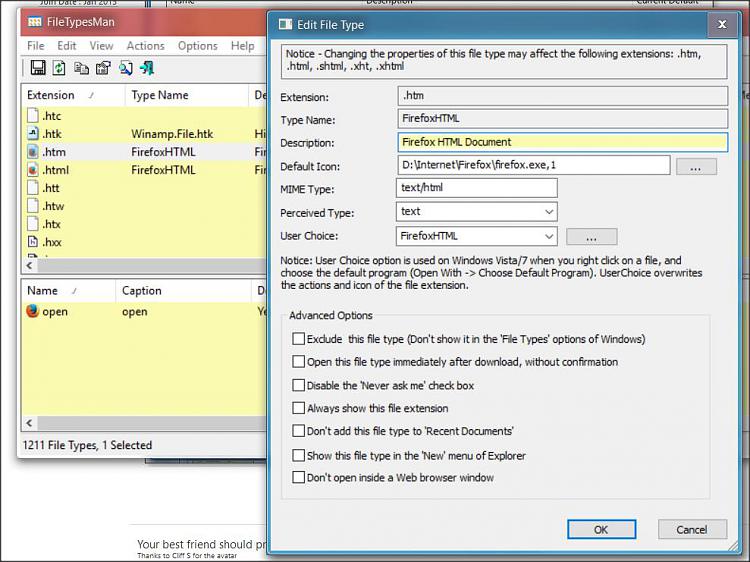Viewport: 750px width, 562px height.
Task: Expand the User Choice dropdown
Action: pyautogui.click(x=549, y=236)
